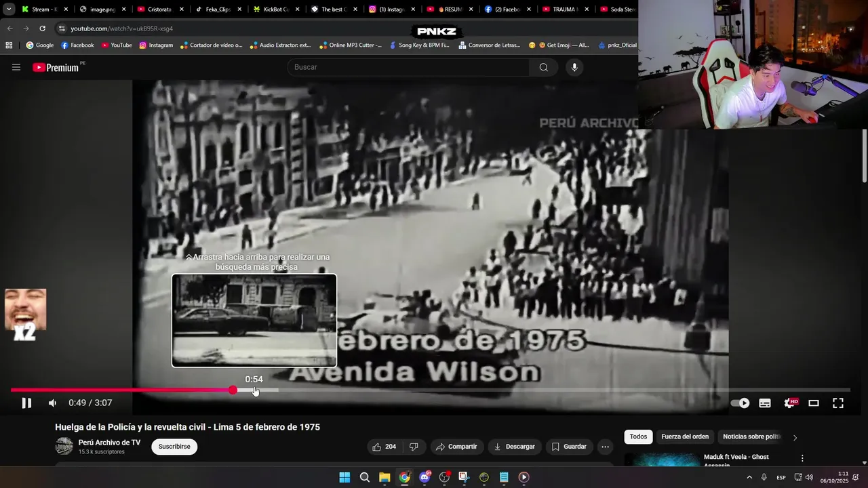Open the browser tab search dropdown
The height and width of the screenshot is (488, 868).
[9, 9]
